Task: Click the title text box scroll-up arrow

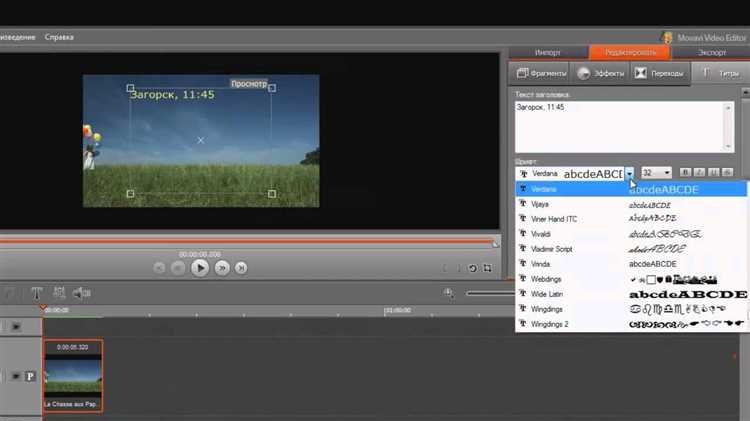Action: [728, 108]
